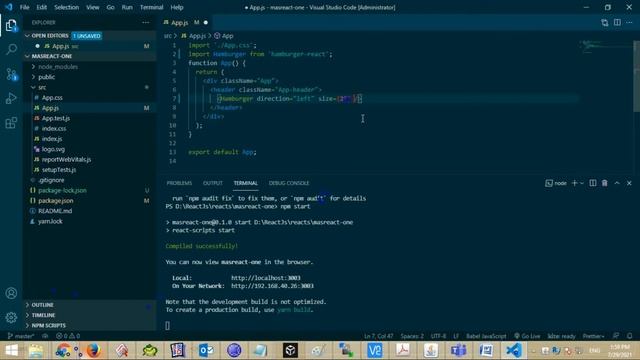Click the feedback icon in status bar
The height and width of the screenshot is (360, 640).
tap(616, 336)
